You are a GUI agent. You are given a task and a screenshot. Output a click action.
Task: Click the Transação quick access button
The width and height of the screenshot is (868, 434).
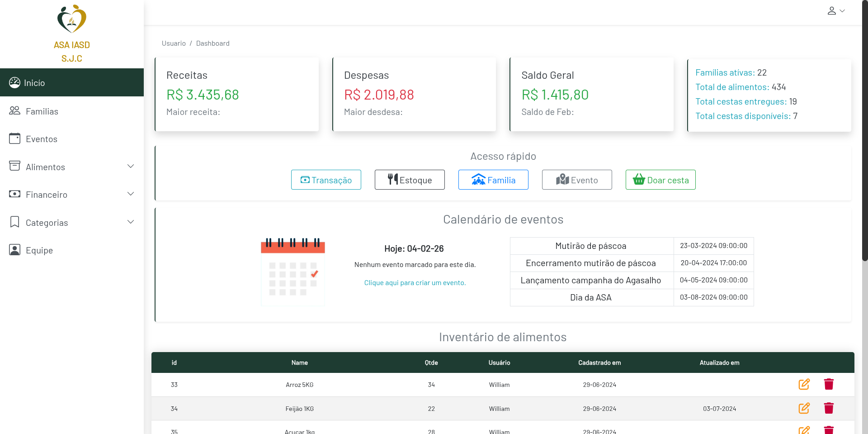pos(326,180)
